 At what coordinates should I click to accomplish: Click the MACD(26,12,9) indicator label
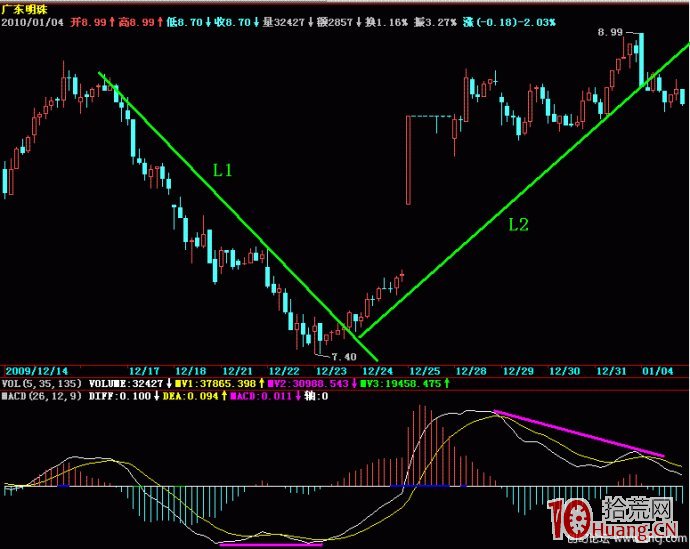coord(41,396)
